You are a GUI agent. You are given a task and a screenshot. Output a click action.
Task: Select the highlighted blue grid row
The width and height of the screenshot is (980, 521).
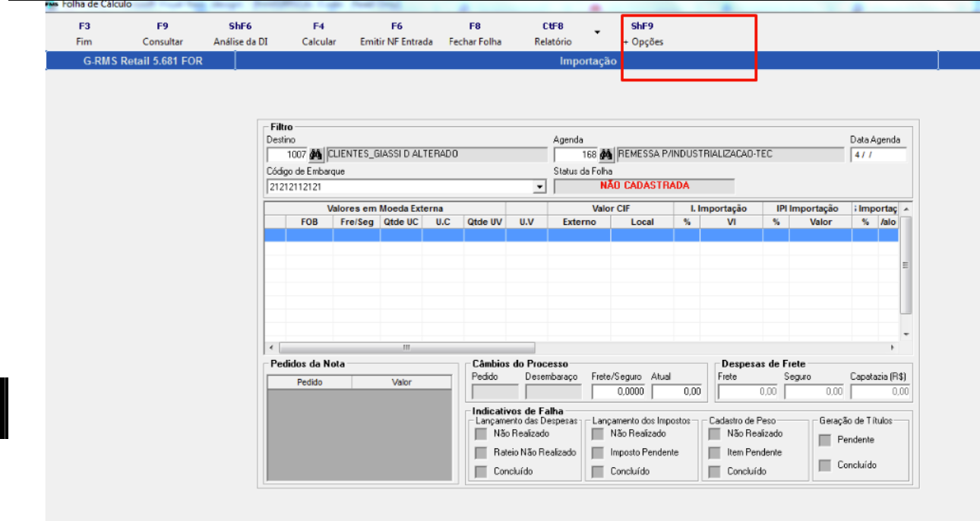(582, 235)
